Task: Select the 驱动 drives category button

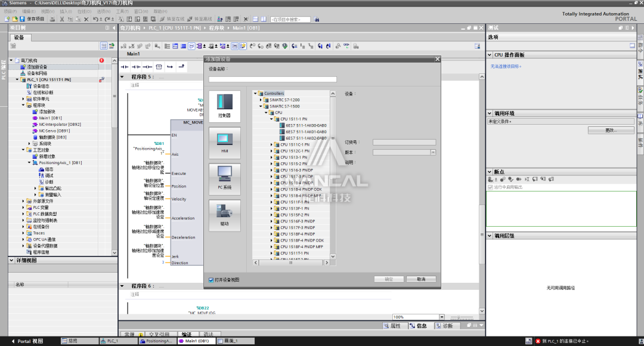Action: 224,215
